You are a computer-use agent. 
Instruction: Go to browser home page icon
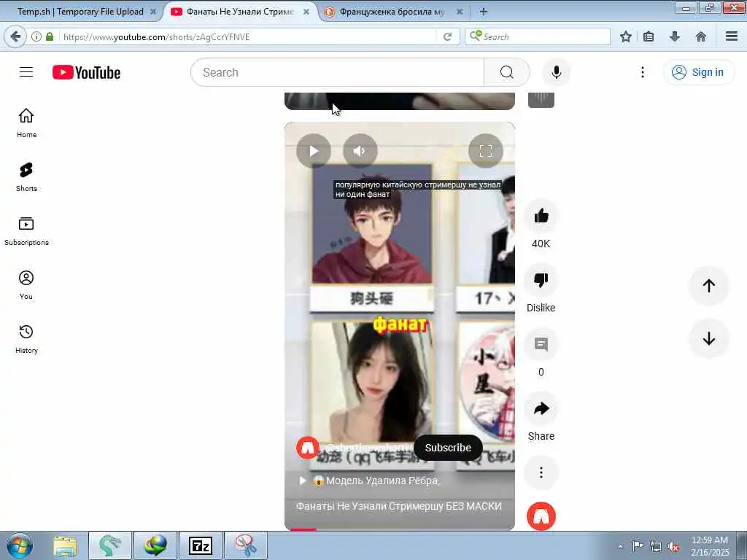click(701, 36)
